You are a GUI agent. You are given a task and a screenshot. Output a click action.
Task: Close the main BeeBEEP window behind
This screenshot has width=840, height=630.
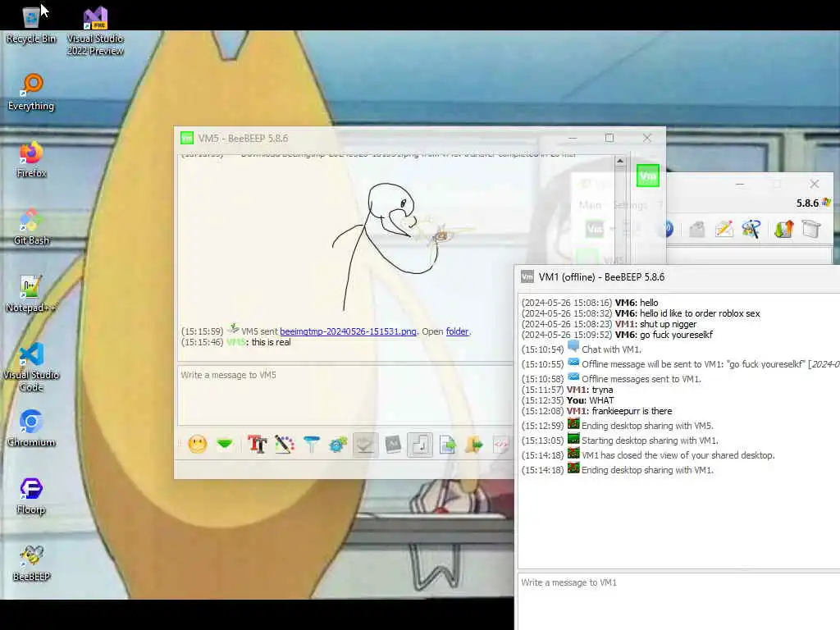(x=815, y=184)
